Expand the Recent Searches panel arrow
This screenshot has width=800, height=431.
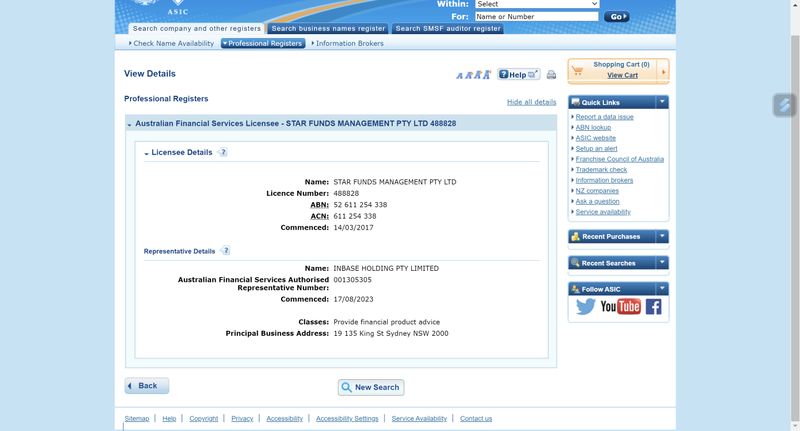tap(662, 263)
